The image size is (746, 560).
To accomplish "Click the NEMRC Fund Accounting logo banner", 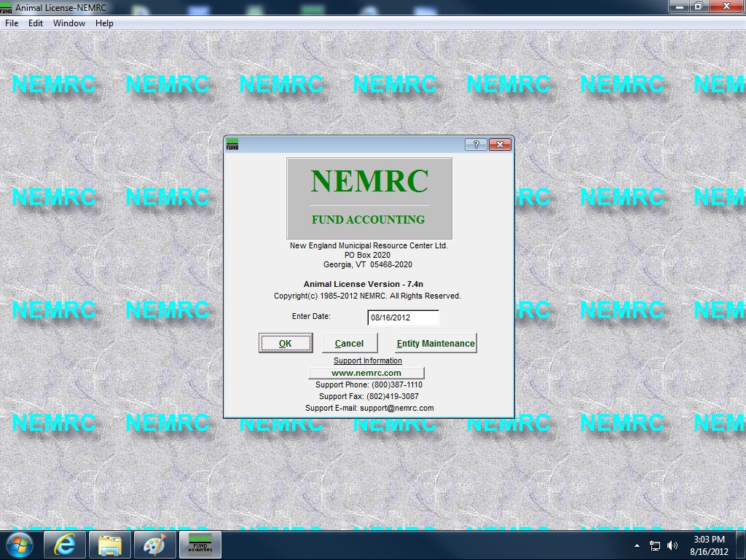I will (369, 199).
